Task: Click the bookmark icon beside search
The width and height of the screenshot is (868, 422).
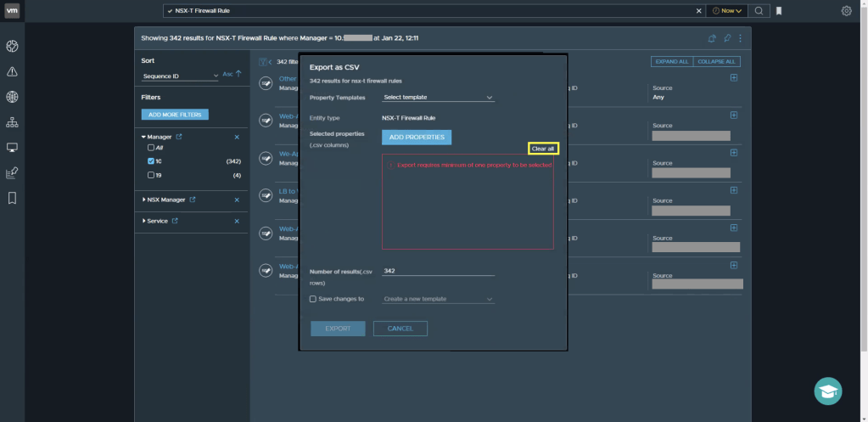Action: point(779,11)
